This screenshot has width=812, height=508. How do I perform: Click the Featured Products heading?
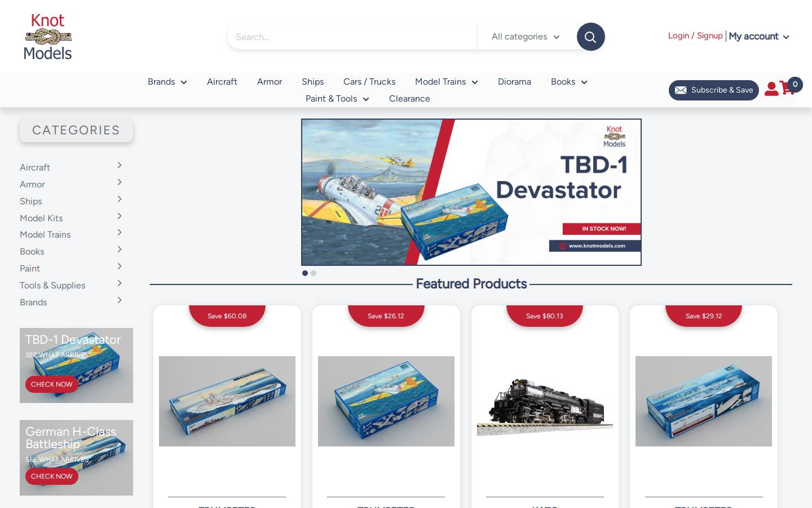pyautogui.click(x=471, y=284)
